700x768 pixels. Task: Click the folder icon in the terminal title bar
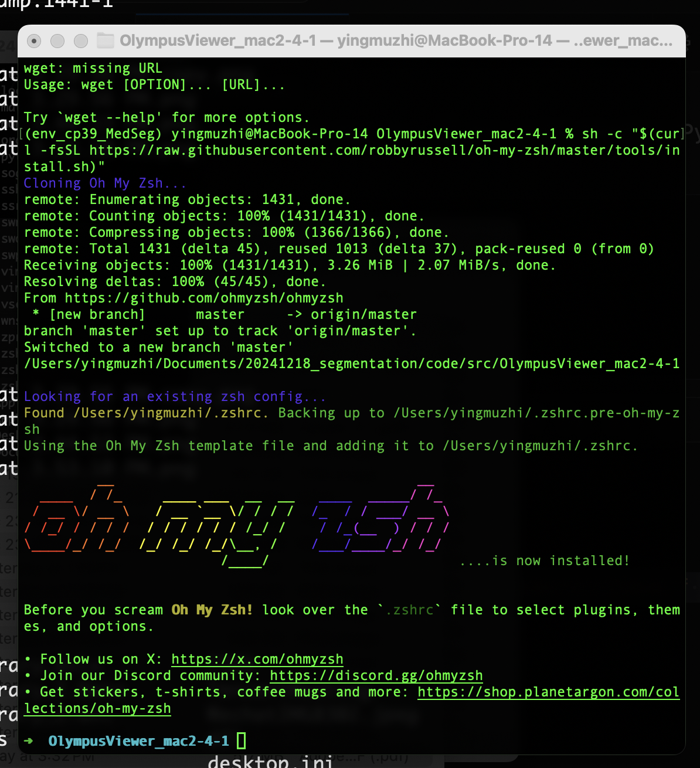pos(106,40)
